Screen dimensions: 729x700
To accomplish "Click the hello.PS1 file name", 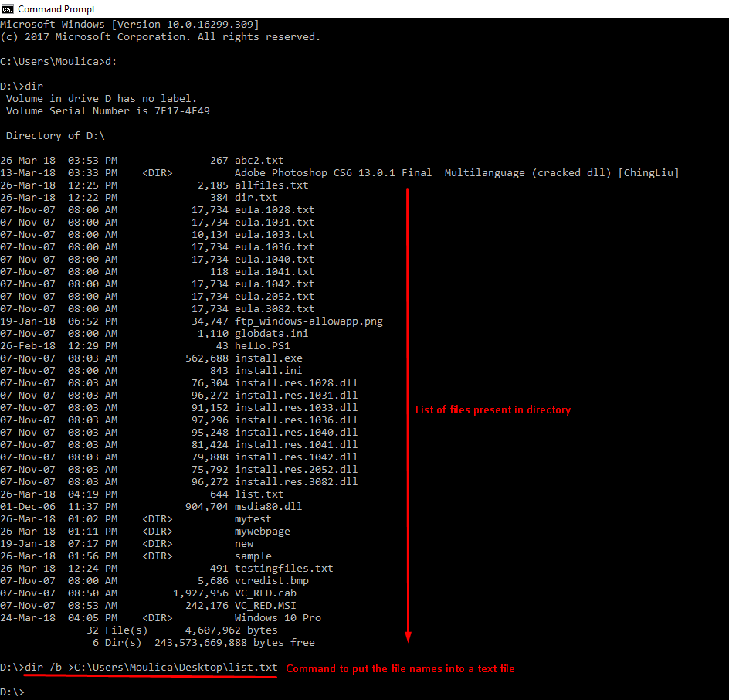I will pyautogui.click(x=263, y=346).
